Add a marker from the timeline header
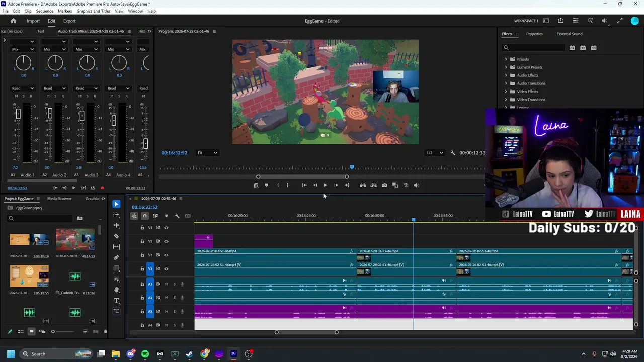Image resolution: width=644 pixels, height=362 pixels. coord(166,216)
